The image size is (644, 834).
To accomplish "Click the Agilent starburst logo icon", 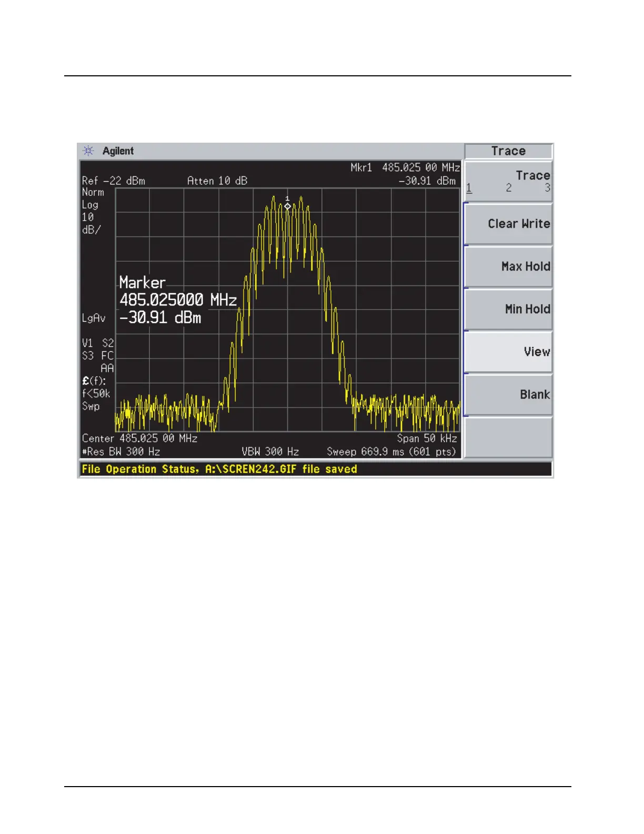I will (88, 151).
